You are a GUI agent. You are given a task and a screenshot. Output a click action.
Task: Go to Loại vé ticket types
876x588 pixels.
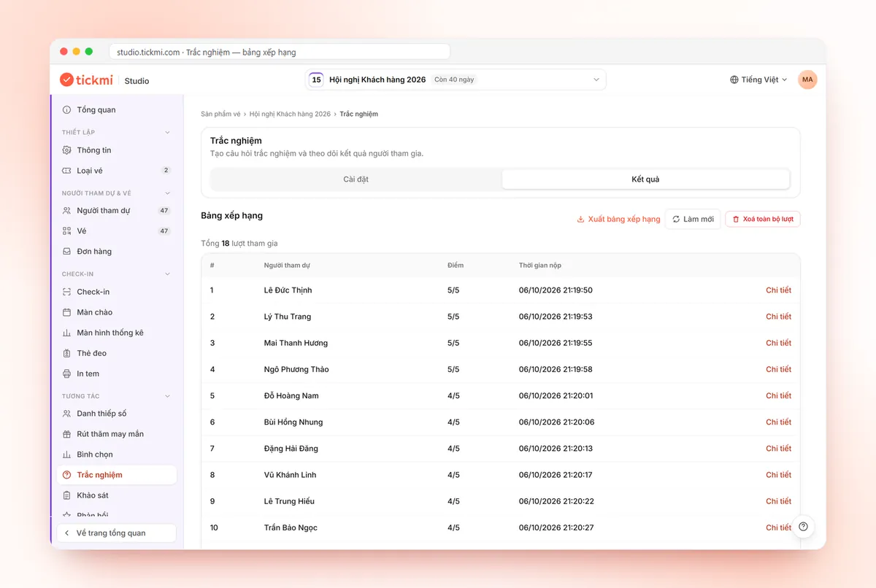point(116,171)
